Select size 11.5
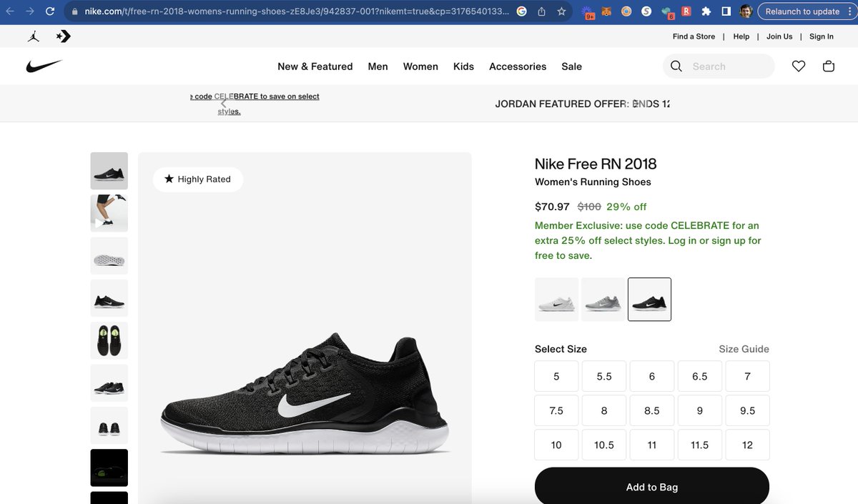This screenshot has height=504, width=858. pyautogui.click(x=699, y=445)
